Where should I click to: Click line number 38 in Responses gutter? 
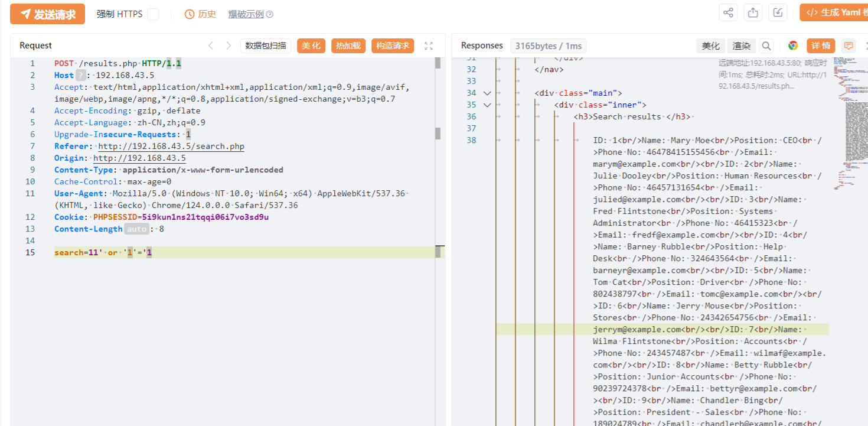[471, 140]
